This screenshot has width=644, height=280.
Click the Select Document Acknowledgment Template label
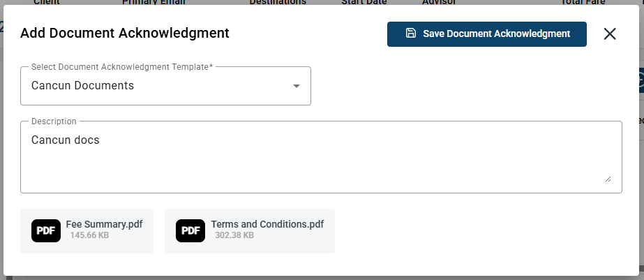pos(122,67)
